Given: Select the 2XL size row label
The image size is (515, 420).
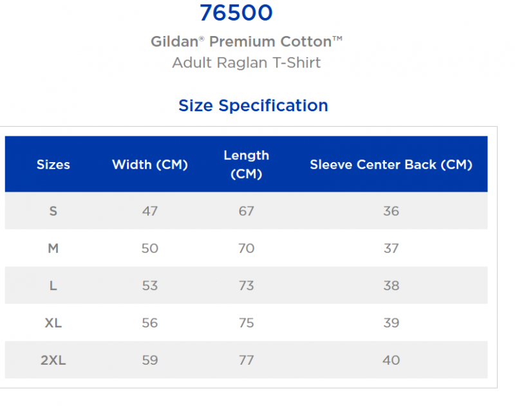Looking at the screenshot, I should 53,360.
